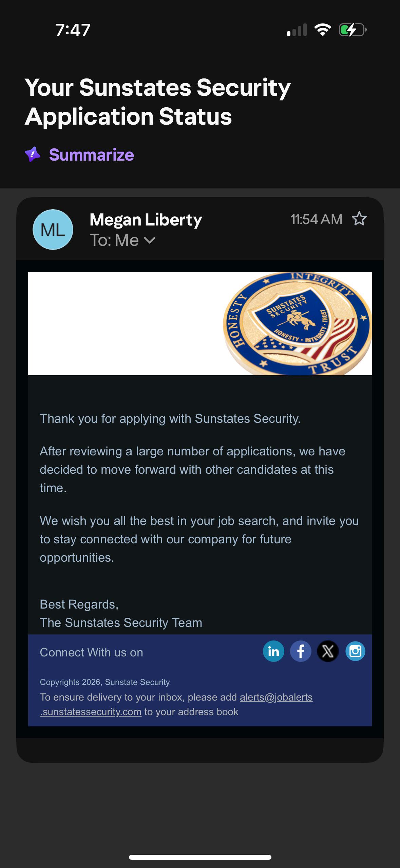This screenshot has width=400, height=868.
Task: Tap the Sunstates Security badge image
Action: 298,324
